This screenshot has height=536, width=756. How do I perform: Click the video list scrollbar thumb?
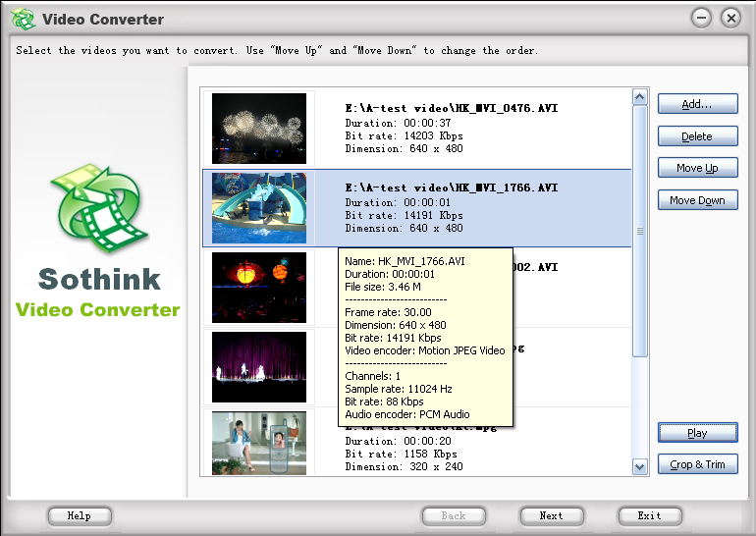[x=640, y=232]
